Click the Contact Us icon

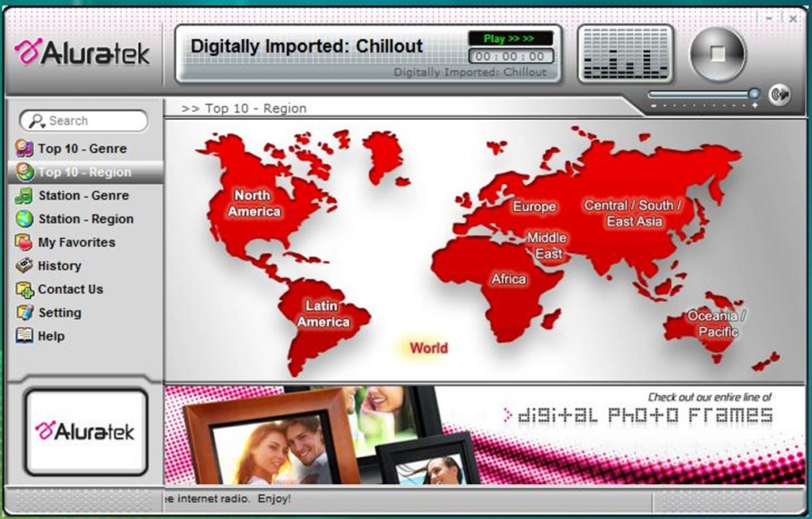click(25, 290)
